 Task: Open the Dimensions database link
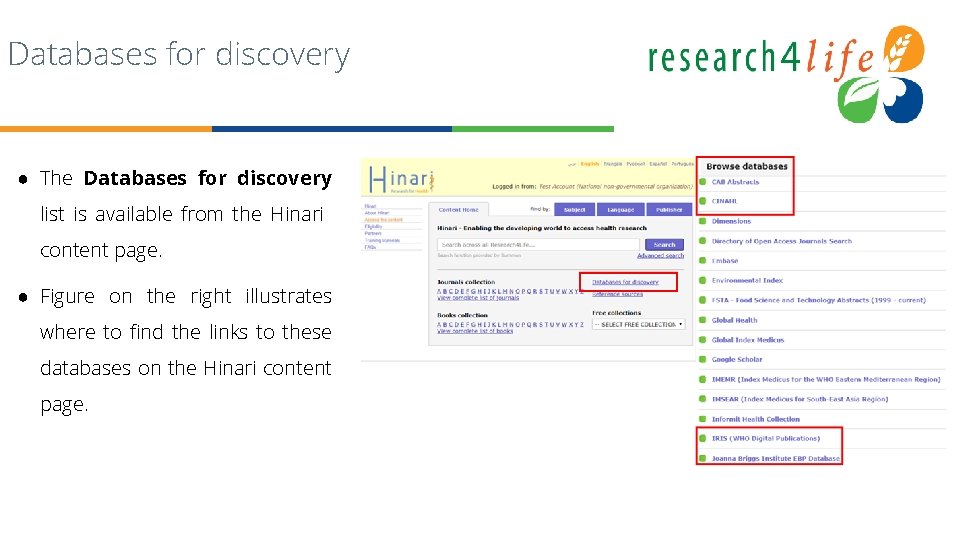[x=731, y=221]
